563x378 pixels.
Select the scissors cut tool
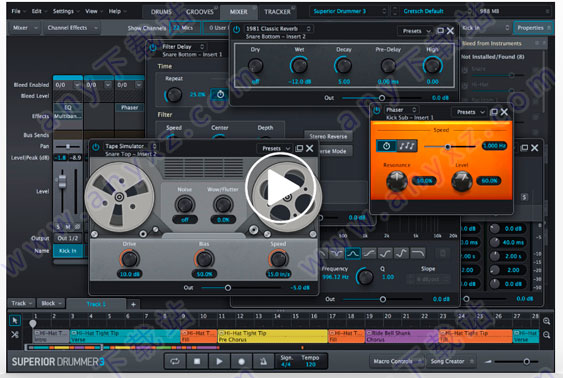click(15, 335)
